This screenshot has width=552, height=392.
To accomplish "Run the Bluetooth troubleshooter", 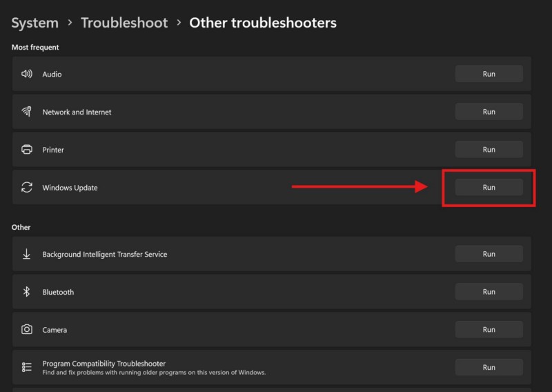I will click(x=489, y=292).
